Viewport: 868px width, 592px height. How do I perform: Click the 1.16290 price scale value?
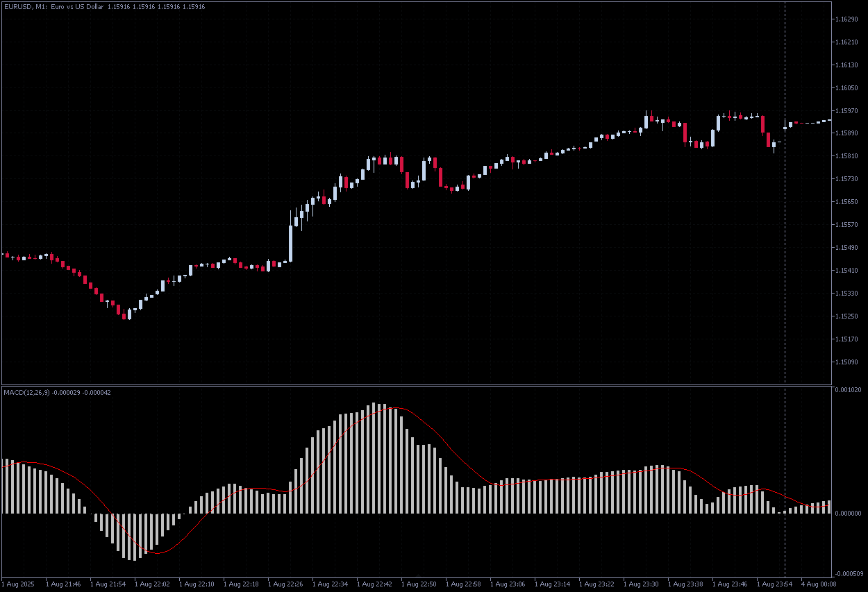[846, 22]
